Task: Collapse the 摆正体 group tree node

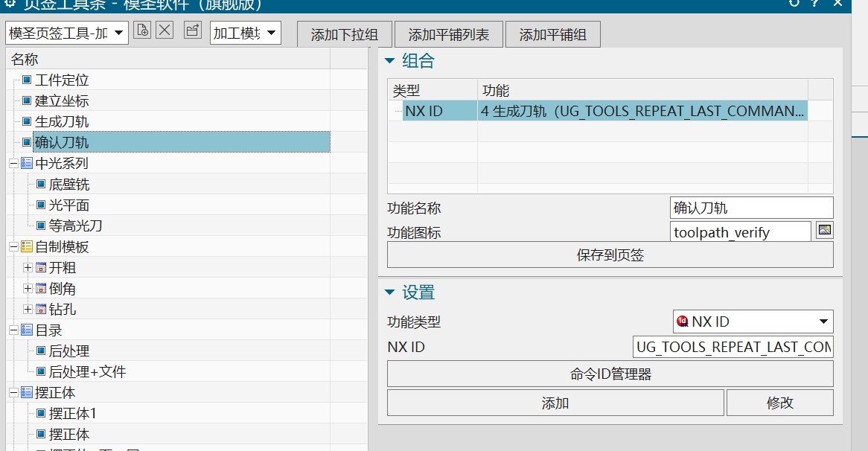Action: 14,392
